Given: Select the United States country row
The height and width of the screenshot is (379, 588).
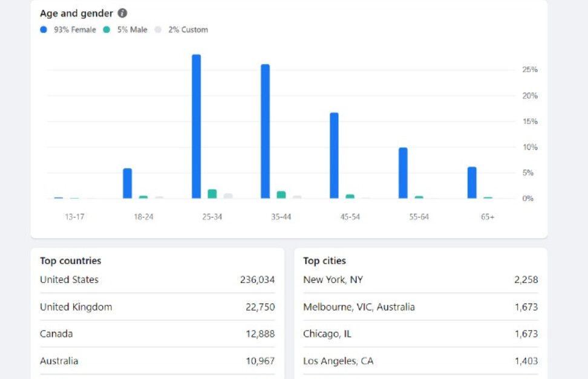Looking at the screenshot, I should (157, 280).
